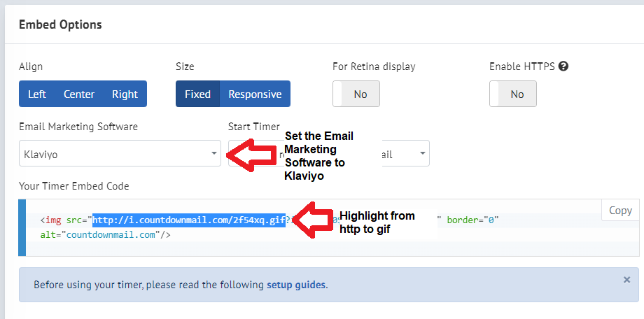Viewport: 644px width, 319px height.
Task: Copy the timer embed code
Action: point(620,210)
